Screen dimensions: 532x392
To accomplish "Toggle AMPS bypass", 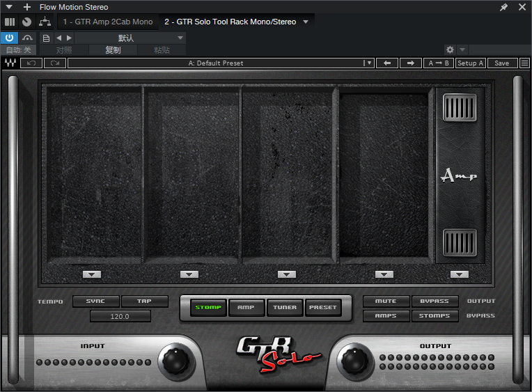I will click(386, 315).
